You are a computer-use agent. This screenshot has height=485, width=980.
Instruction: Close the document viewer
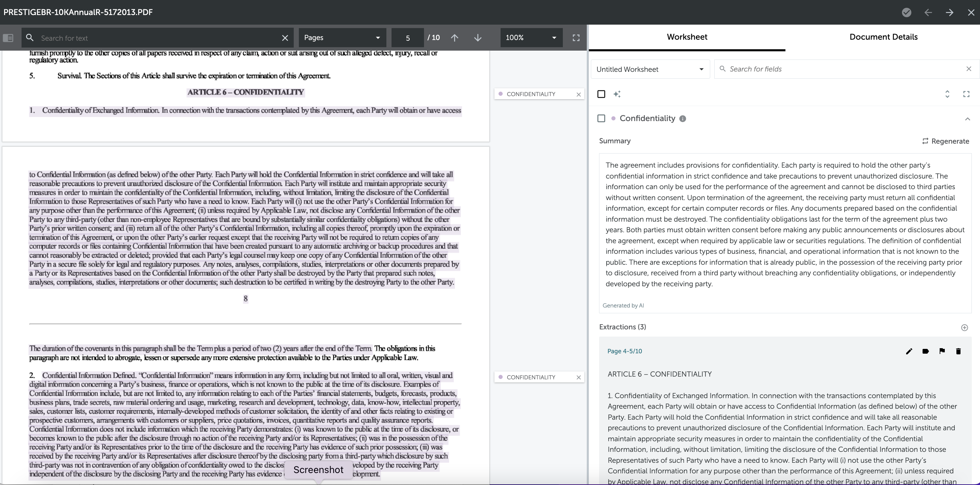point(971,12)
